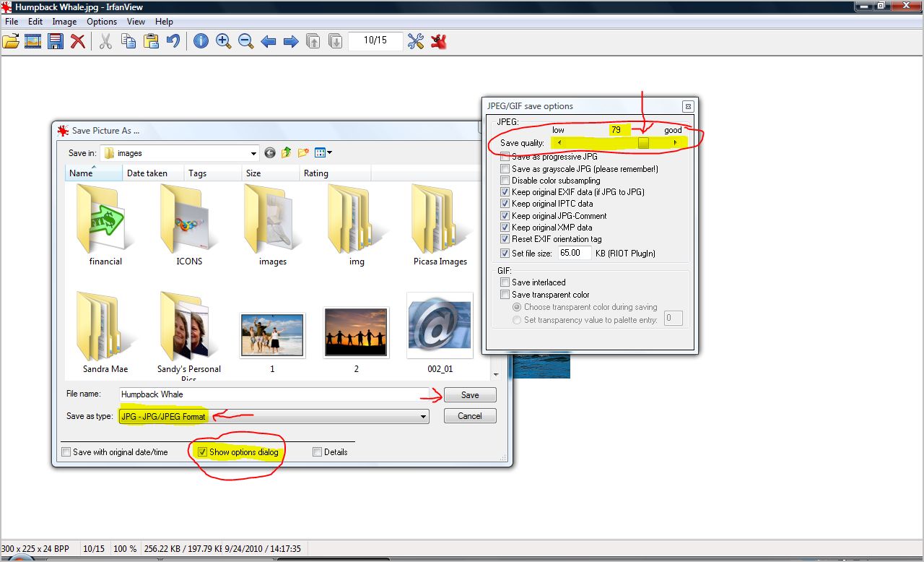The image size is (924, 562).
Task: Click the Cancel button
Action: pyautogui.click(x=469, y=416)
